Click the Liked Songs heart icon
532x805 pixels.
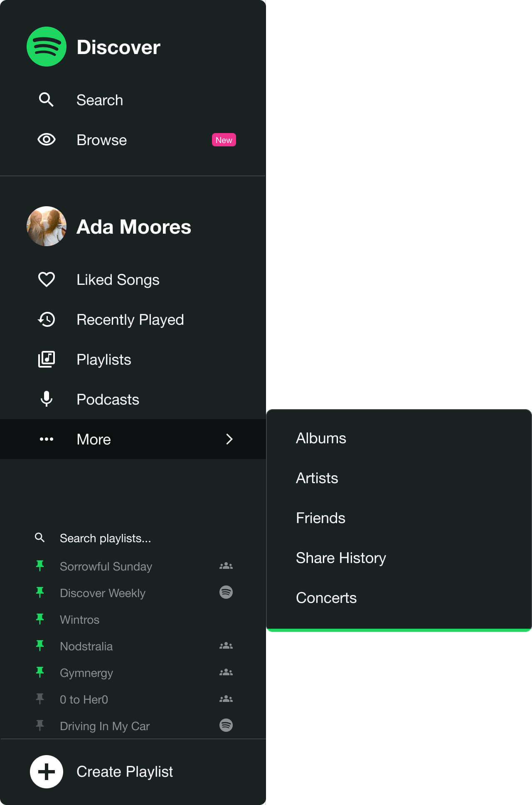click(47, 279)
